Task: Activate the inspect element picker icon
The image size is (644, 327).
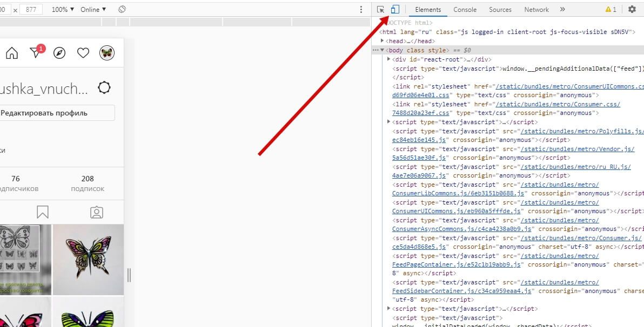Action: point(381,9)
